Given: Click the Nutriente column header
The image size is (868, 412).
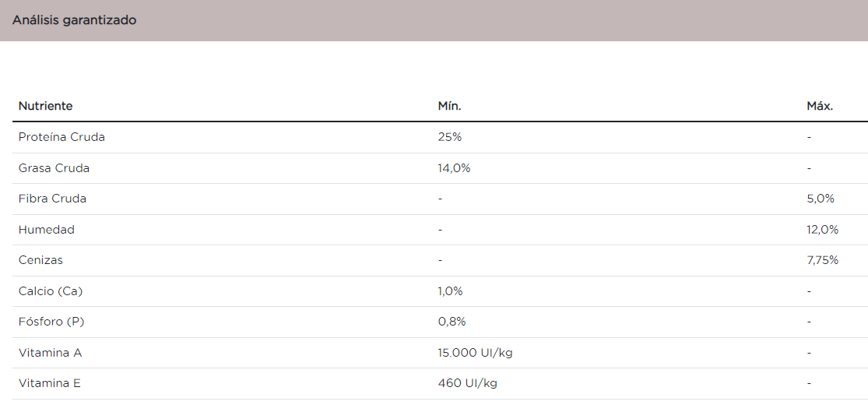Looking at the screenshot, I should click(x=46, y=106).
